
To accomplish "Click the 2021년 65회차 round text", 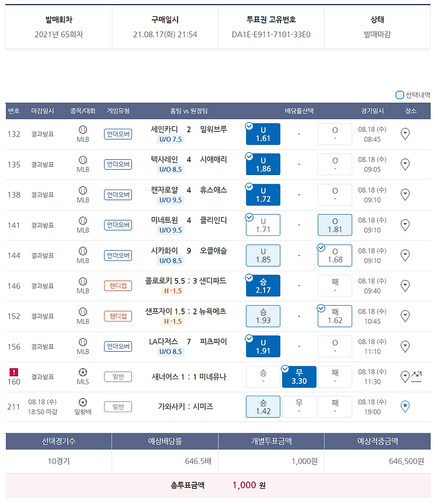I will 59,34.
